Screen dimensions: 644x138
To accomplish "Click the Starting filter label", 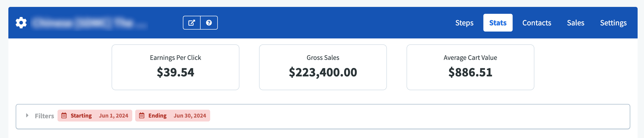I will pyautogui.click(x=81, y=116).
